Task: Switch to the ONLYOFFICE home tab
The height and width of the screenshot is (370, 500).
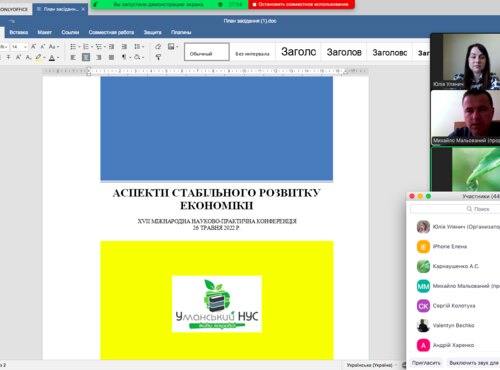Action: coord(14,9)
